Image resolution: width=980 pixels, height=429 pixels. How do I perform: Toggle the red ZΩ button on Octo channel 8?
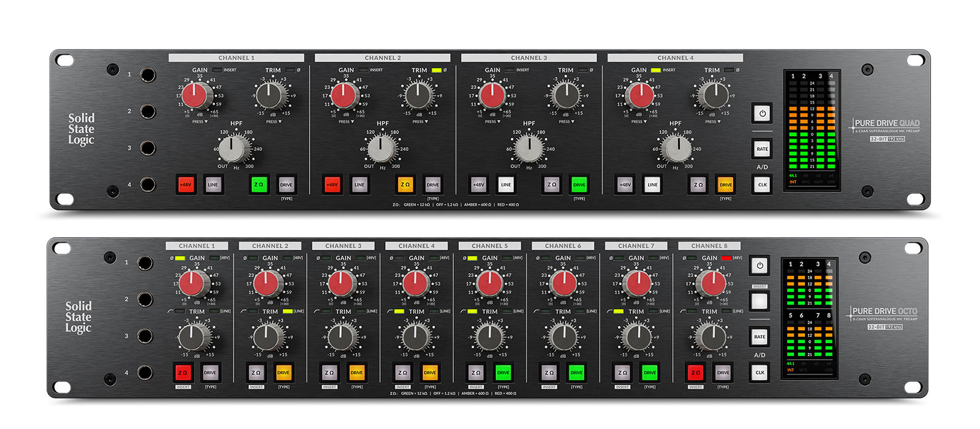[x=696, y=373]
